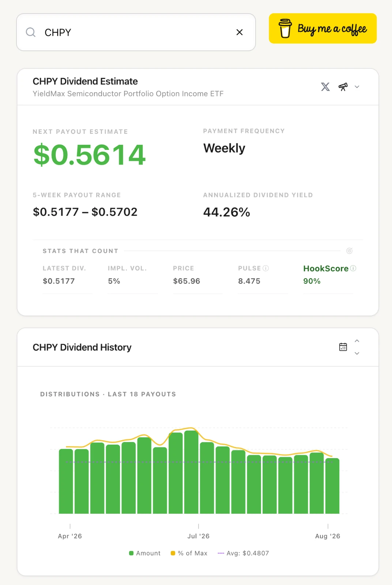Toggle the Avg: $0.4807 legend line

coord(243,553)
